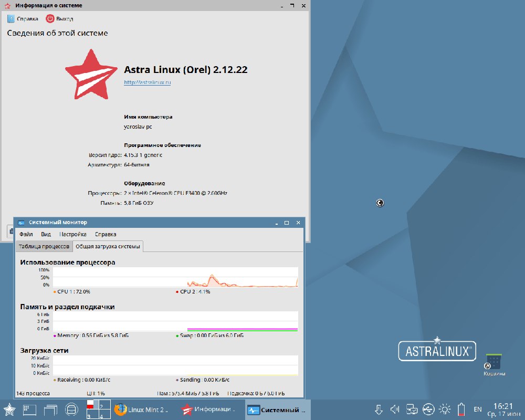Click the Пам 575.4 МиБ status entry
The image size is (525, 420).
click(188, 394)
